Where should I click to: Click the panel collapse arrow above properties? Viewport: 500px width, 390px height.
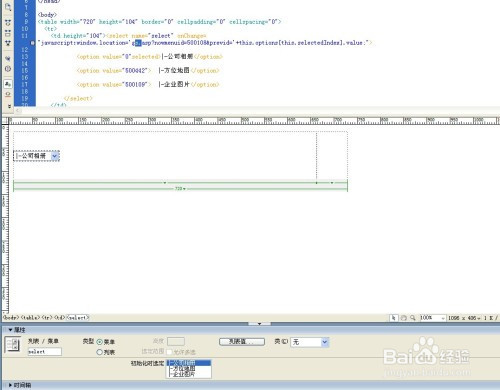(x=259, y=323)
